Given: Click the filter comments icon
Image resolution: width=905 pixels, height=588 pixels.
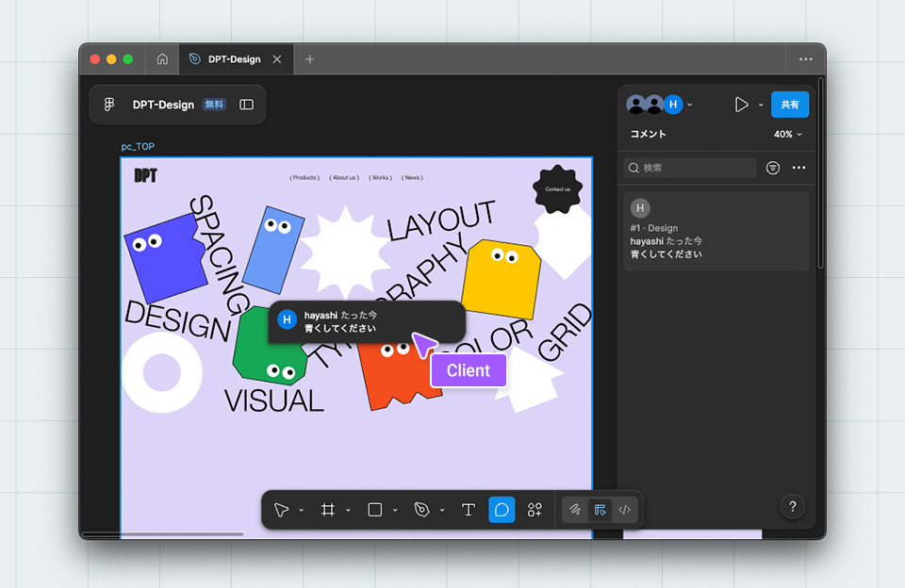Looking at the screenshot, I should click(x=773, y=168).
